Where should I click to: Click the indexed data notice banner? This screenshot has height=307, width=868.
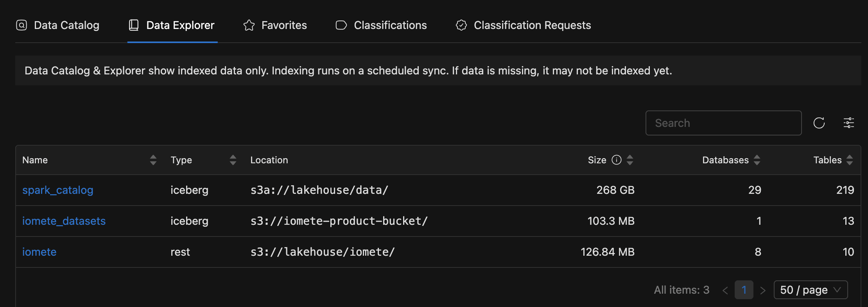coord(438,70)
